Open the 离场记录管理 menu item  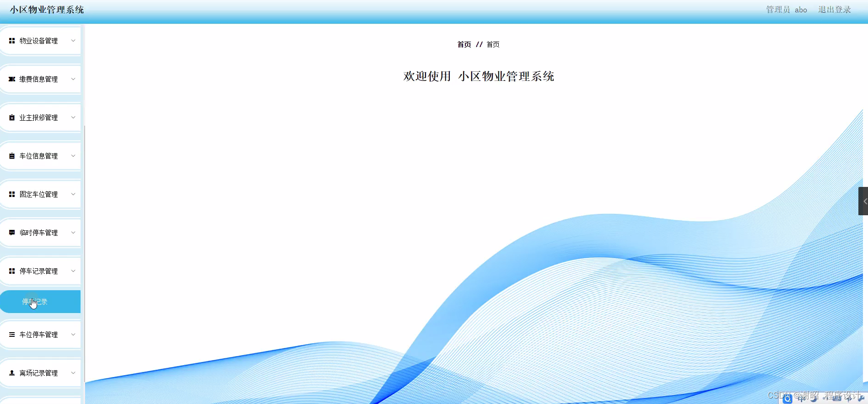(40, 373)
